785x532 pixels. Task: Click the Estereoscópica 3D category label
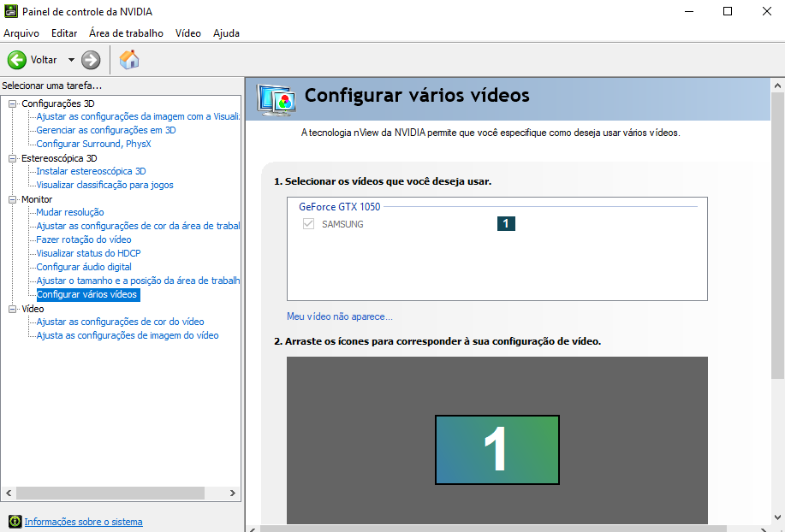[x=59, y=158]
